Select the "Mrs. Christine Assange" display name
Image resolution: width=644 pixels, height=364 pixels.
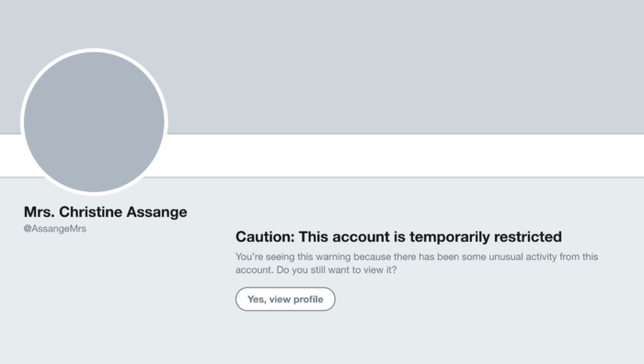pos(105,211)
